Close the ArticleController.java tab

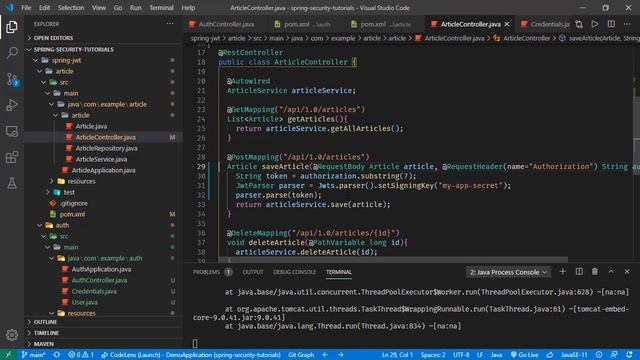[x=507, y=24]
